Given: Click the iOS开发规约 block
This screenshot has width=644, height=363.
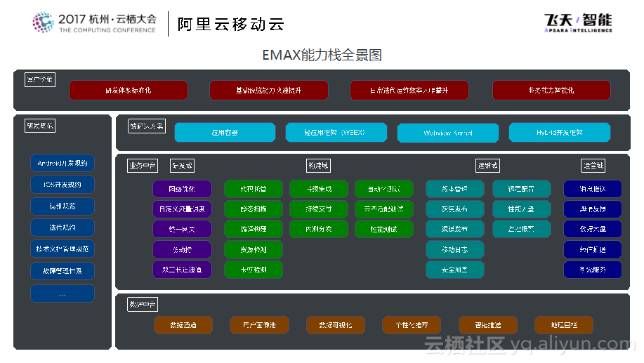Looking at the screenshot, I should 63,185.
